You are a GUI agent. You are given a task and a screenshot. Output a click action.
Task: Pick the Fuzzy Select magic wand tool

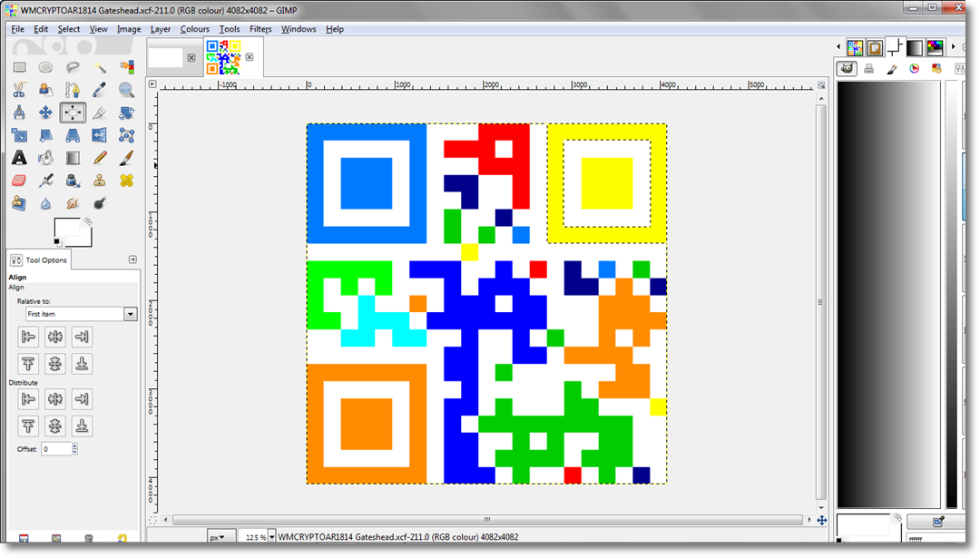(x=100, y=67)
